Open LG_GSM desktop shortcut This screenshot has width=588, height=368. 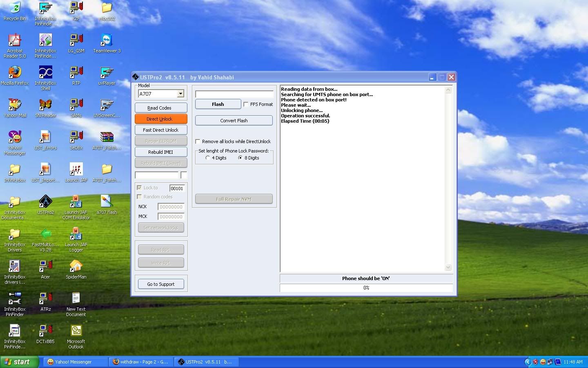point(76,43)
